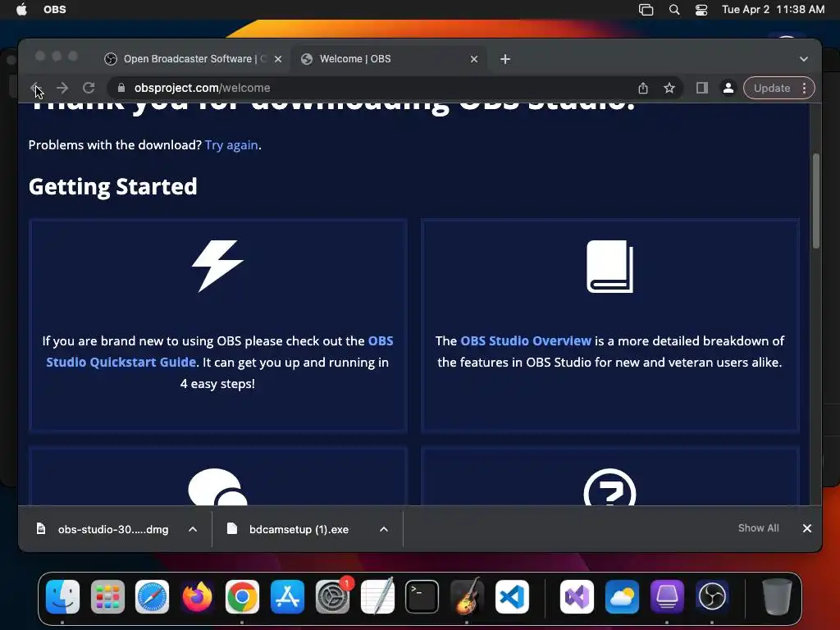Click the chat bubbles icon card

coord(217,486)
